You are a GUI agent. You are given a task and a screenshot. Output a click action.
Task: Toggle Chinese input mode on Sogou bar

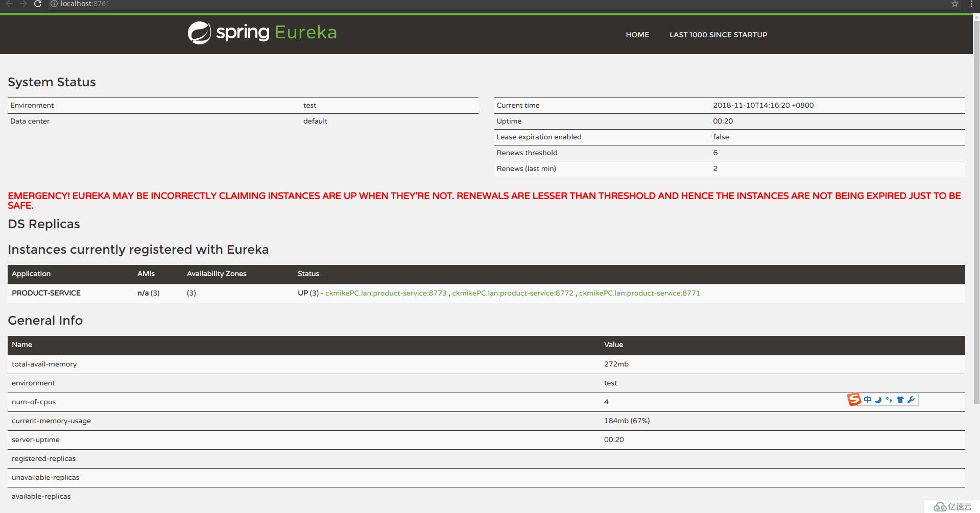[868, 400]
